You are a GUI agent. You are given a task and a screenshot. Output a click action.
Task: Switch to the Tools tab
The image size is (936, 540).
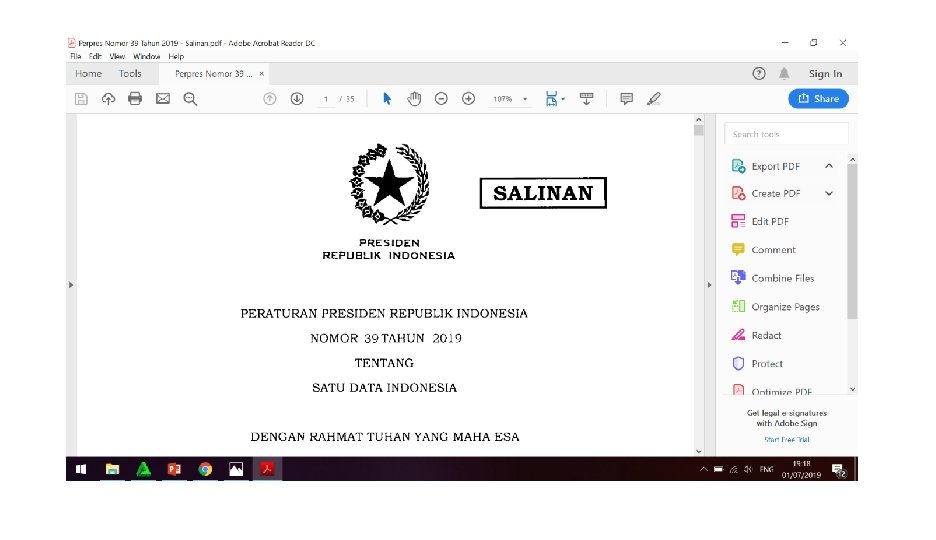(130, 73)
